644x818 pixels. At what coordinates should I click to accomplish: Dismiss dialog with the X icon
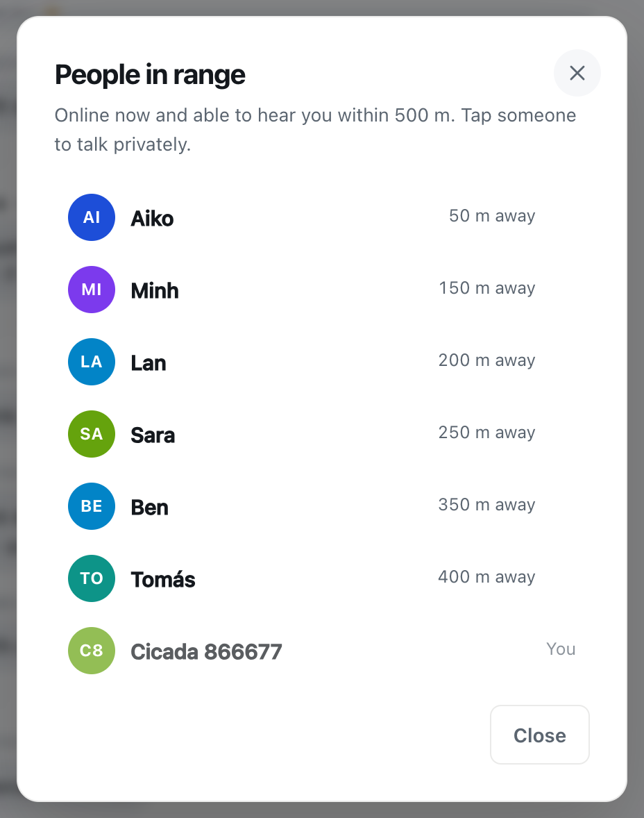(x=577, y=73)
